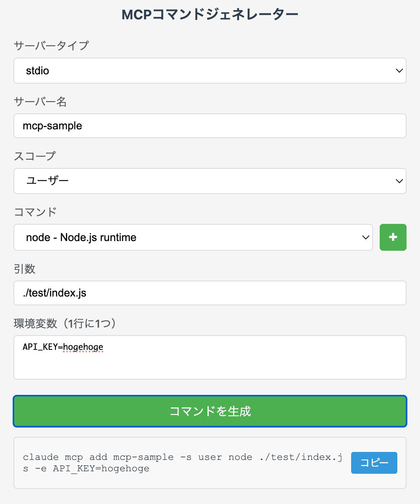Click the highlighted API_KEY=hogehoge text

tap(62, 347)
